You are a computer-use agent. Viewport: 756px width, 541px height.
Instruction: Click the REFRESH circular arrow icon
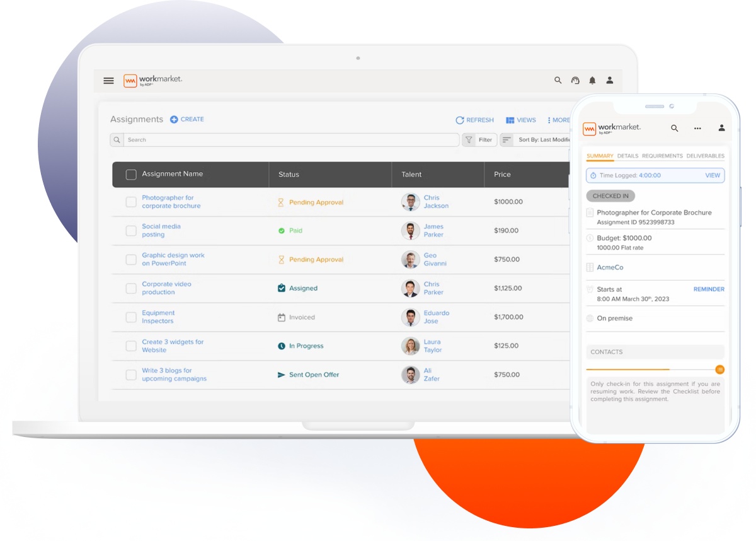point(460,120)
